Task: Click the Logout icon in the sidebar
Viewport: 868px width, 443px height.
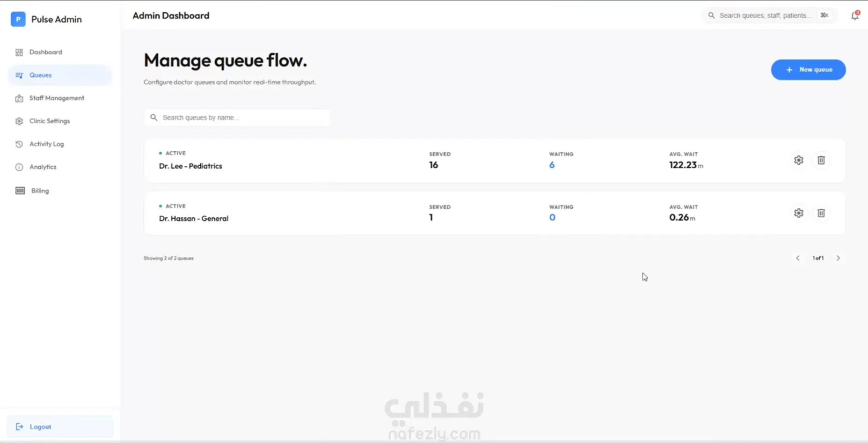Action: point(20,427)
